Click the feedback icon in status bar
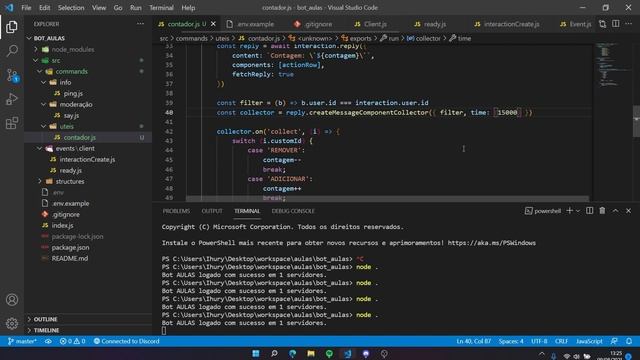640x360 pixels. tap(614, 341)
